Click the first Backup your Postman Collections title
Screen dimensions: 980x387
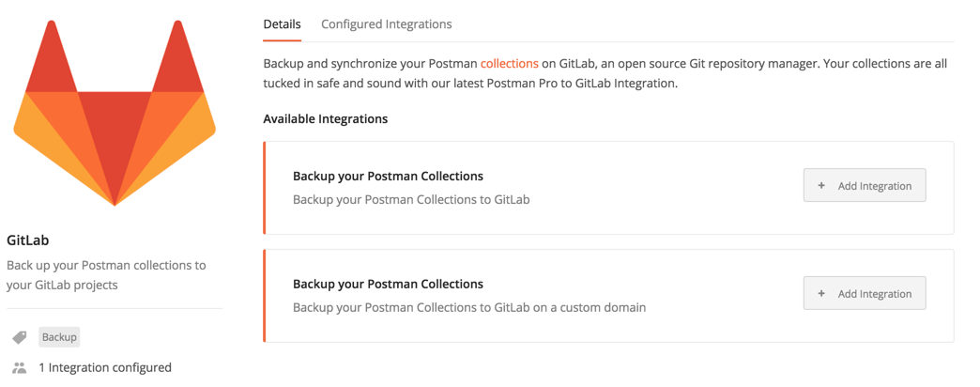point(388,176)
